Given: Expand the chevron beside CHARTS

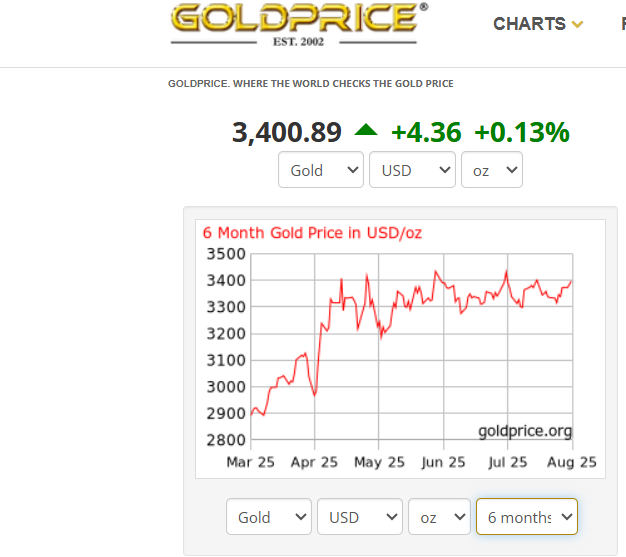Looking at the screenshot, I should coord(578,25).
